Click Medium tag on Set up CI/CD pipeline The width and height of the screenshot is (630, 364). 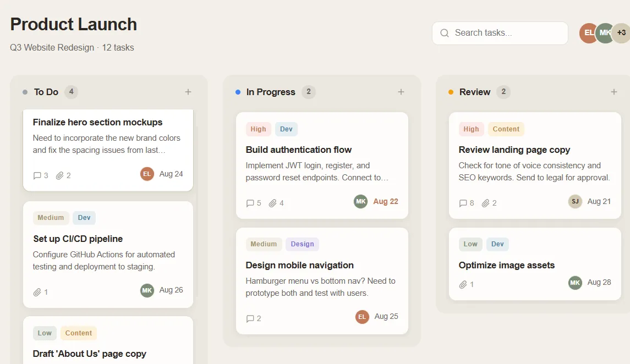point(51,218)
